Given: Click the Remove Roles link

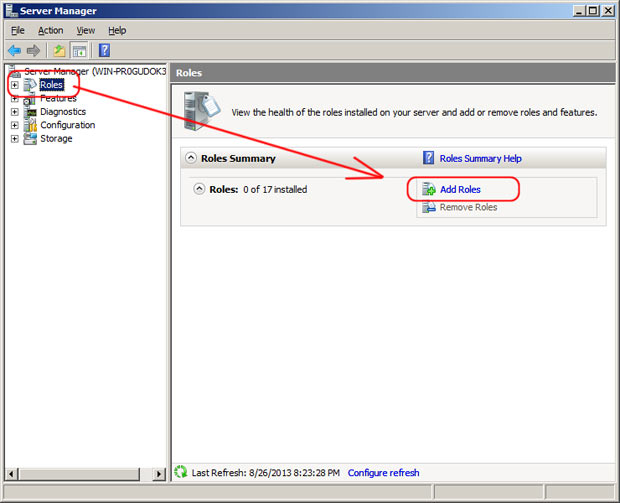Looking at the screenshot, I should pos(468,207).
